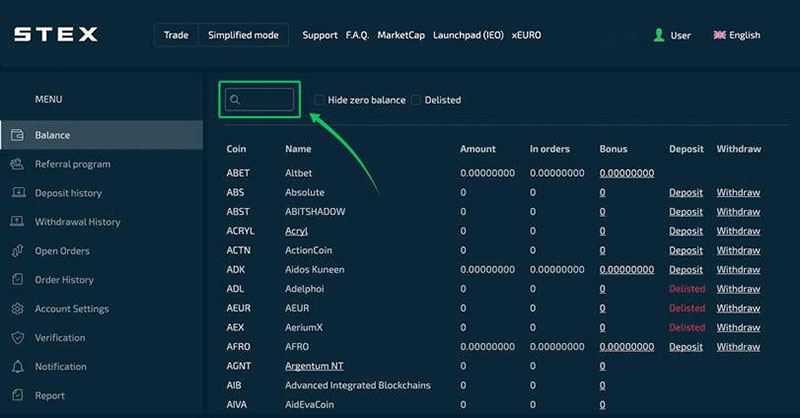This screenshot has width=800, height=418.
Task: Open Deposit history from sidebar
Action: [68, 193]
